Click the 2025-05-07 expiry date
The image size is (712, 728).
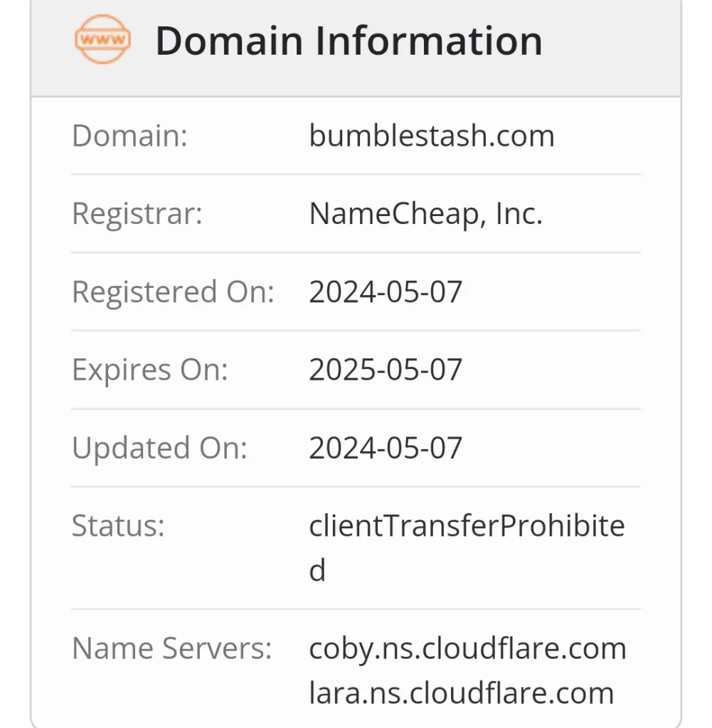[386, 370]
